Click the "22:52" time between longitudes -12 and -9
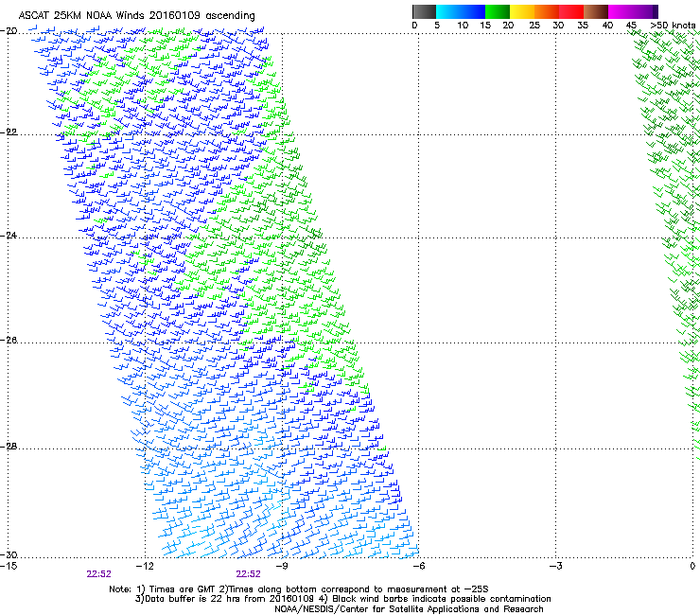700x615 pixels. (x=248, y=574)
